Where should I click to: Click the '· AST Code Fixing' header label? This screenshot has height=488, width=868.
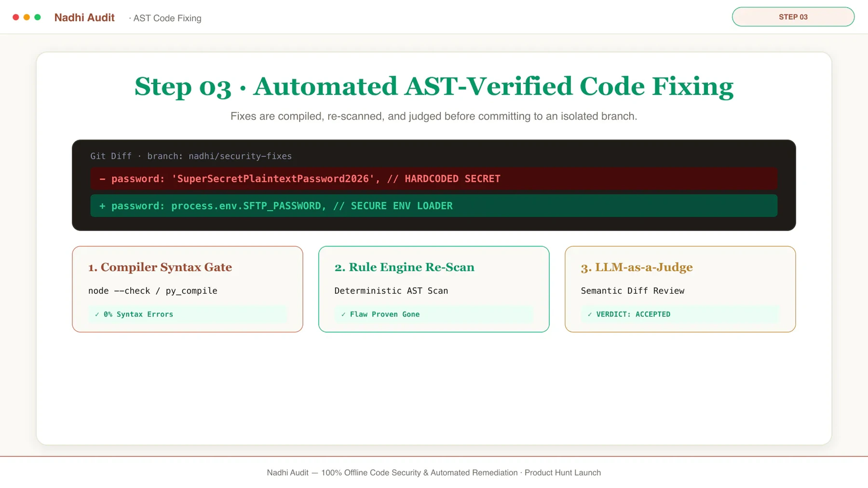pyautogui.click(x=165, y=18)
